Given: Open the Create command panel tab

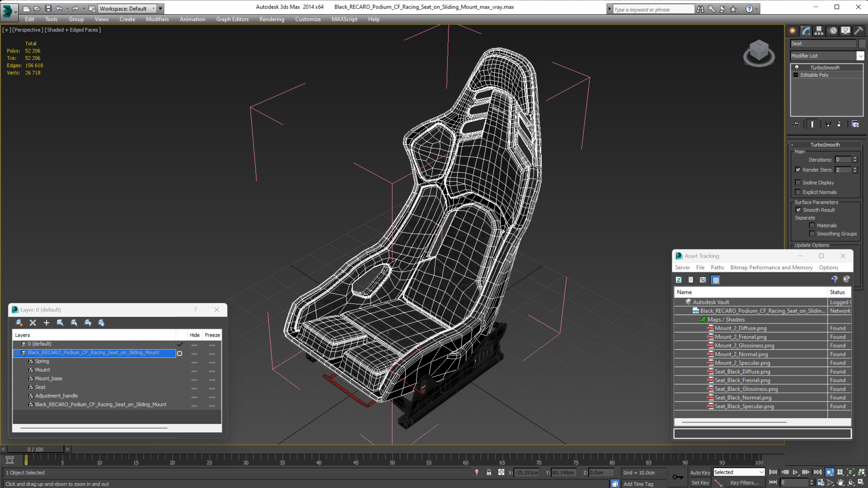Looking at the screenshot, I should click(x=793, y=31).
